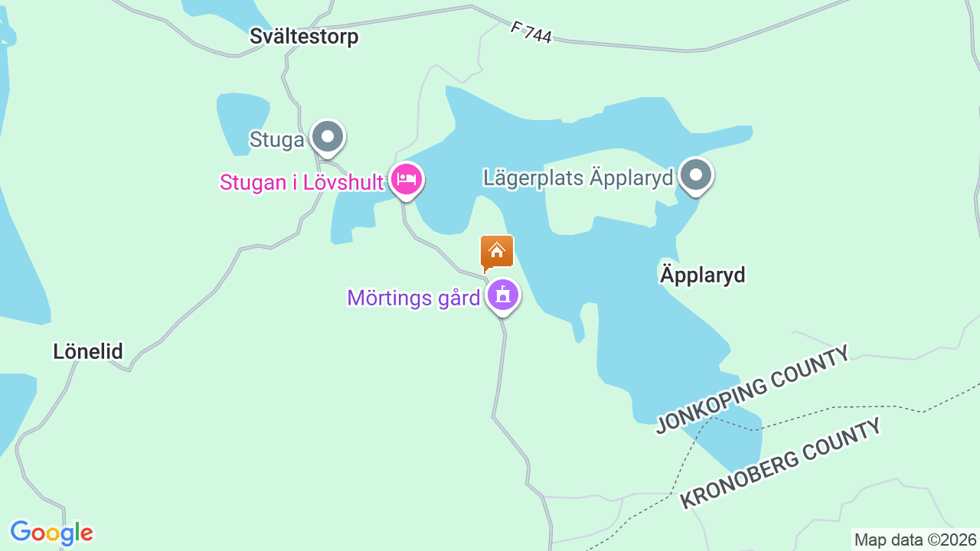980x551 pixels.
Task: Click the Google logo
Action: 51,533
